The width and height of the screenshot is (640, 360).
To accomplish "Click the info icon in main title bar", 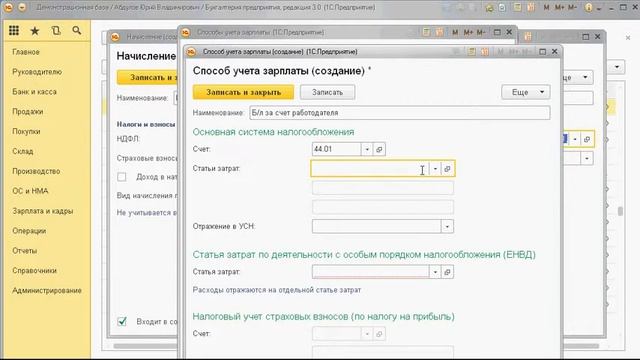I will [x=589, y=7].
